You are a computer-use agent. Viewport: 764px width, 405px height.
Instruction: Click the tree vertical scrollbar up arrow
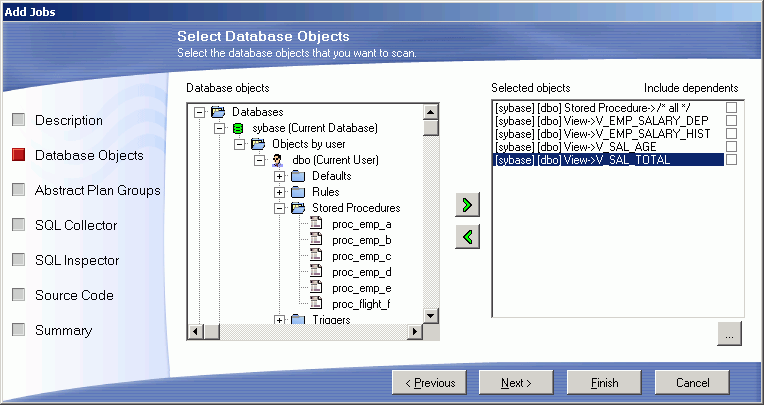click(431, 112)
